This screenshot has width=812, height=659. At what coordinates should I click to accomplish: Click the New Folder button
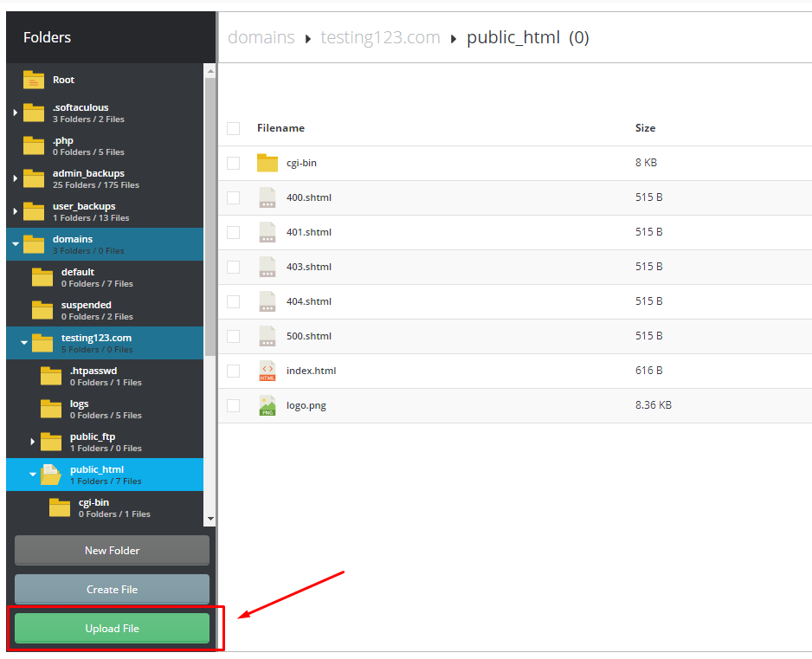click(112, 551)
